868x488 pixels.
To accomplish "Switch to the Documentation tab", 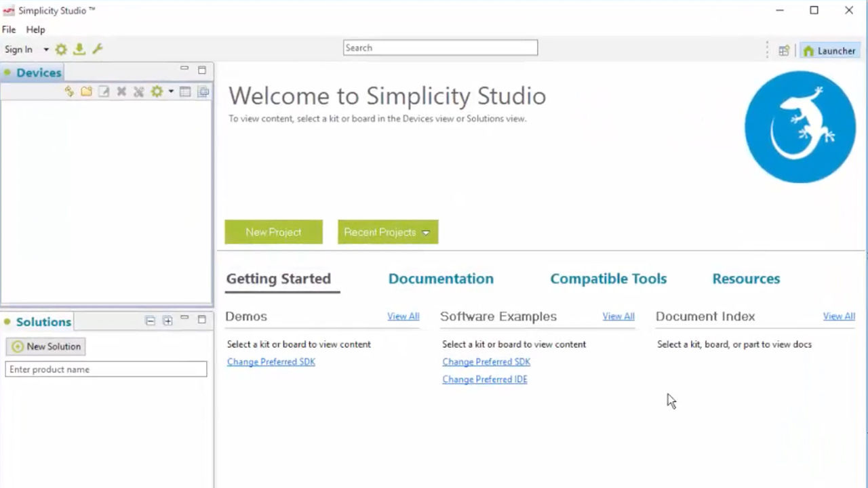I will click(x=441, y=279).
